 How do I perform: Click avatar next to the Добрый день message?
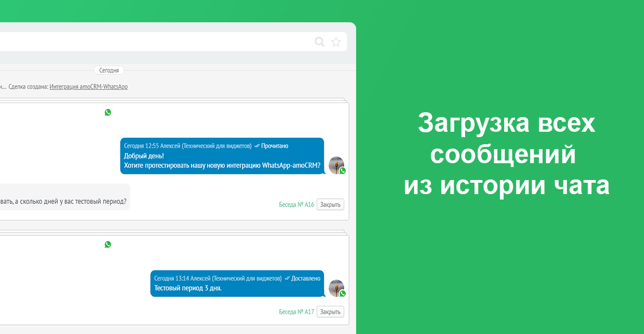point(337,165)
